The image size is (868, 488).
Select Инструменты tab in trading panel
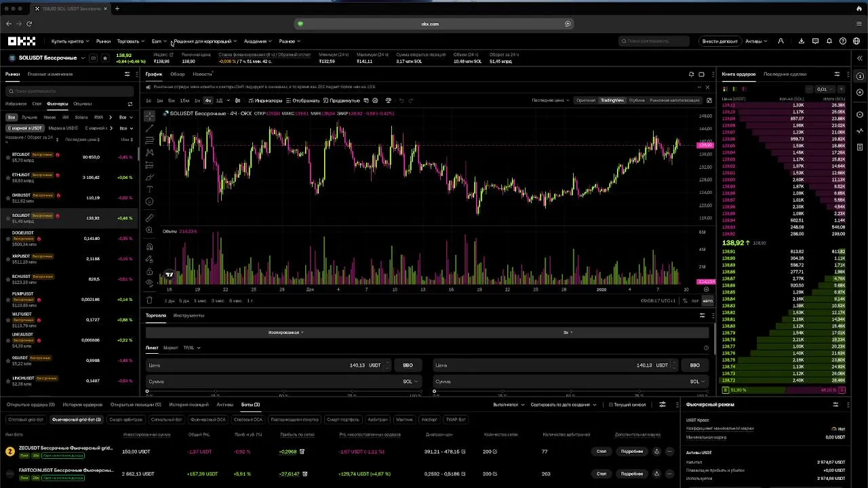(189, 315)
